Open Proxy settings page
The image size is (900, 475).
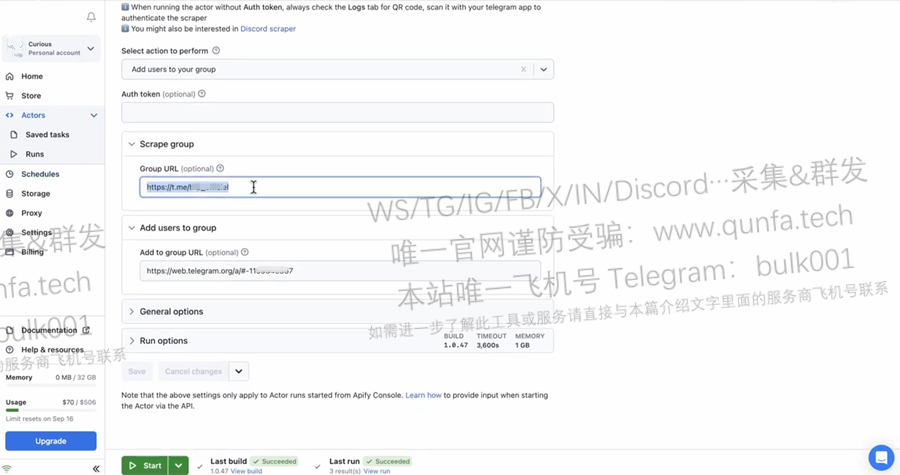coord(32,213)
